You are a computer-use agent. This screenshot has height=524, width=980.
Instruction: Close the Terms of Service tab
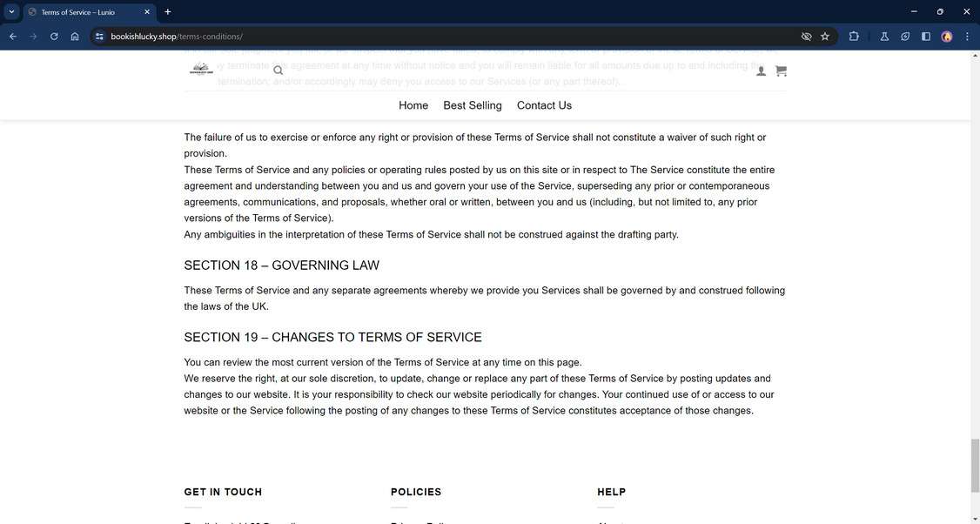[x=147, y=12]
